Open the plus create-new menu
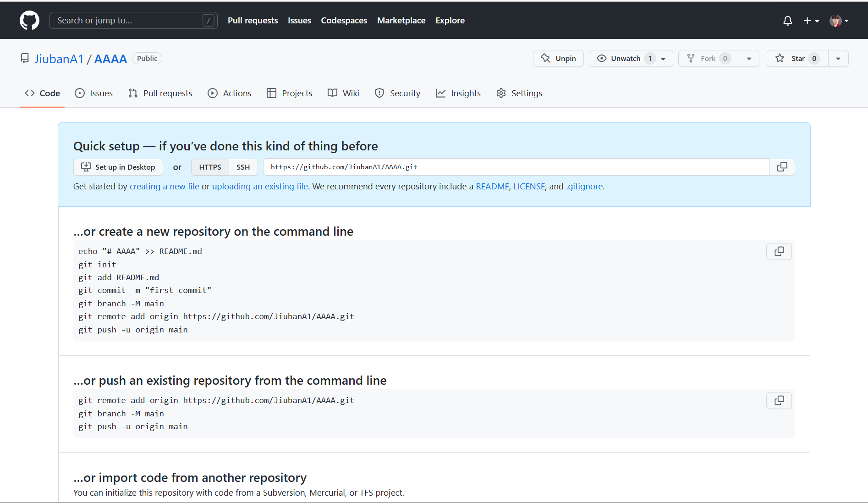Image resolution: width=868 pixels, height=503 pixels. (811, 21)
